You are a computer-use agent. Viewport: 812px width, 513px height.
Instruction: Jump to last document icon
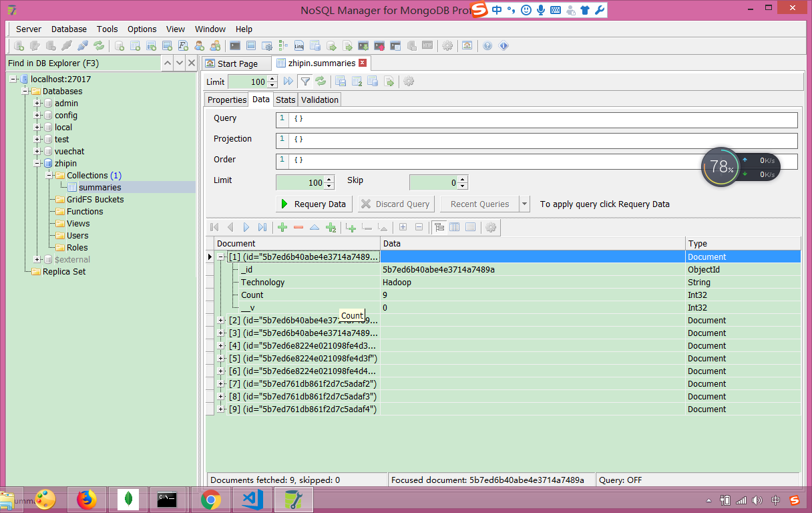click(262, 228)
